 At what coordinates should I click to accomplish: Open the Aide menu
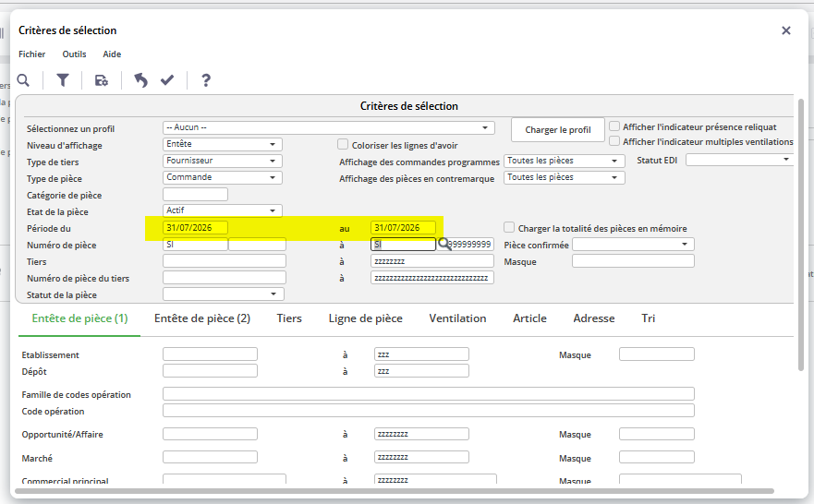(112, 54)
